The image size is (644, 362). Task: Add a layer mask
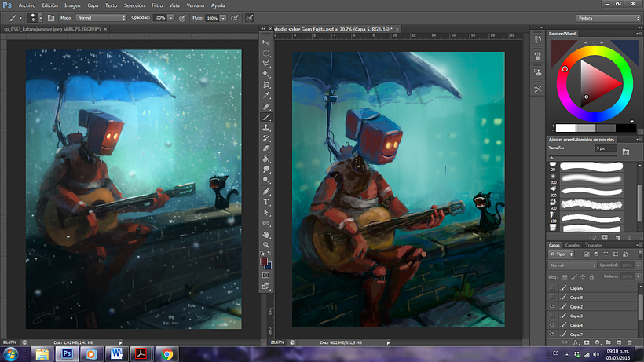587,342
